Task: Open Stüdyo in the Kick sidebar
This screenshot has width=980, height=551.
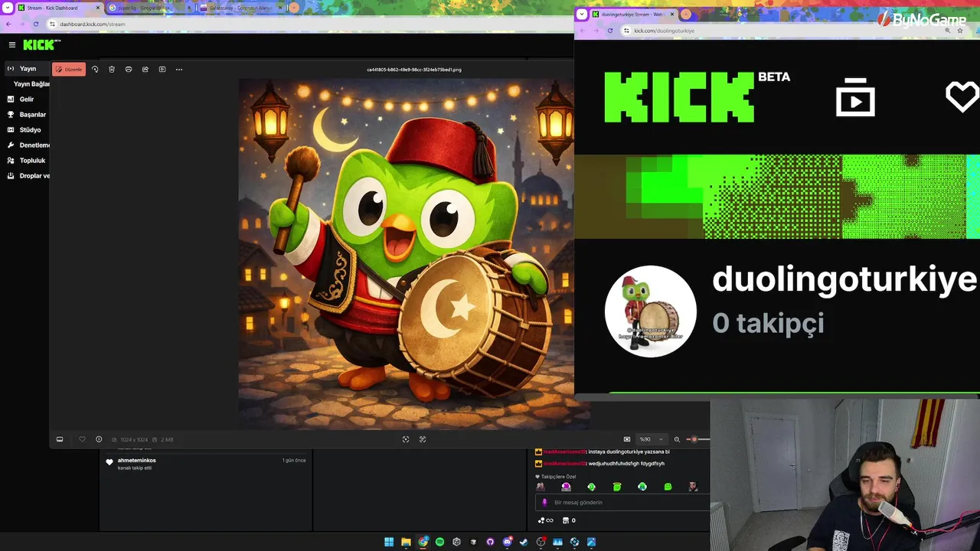Action: (24, 130)
